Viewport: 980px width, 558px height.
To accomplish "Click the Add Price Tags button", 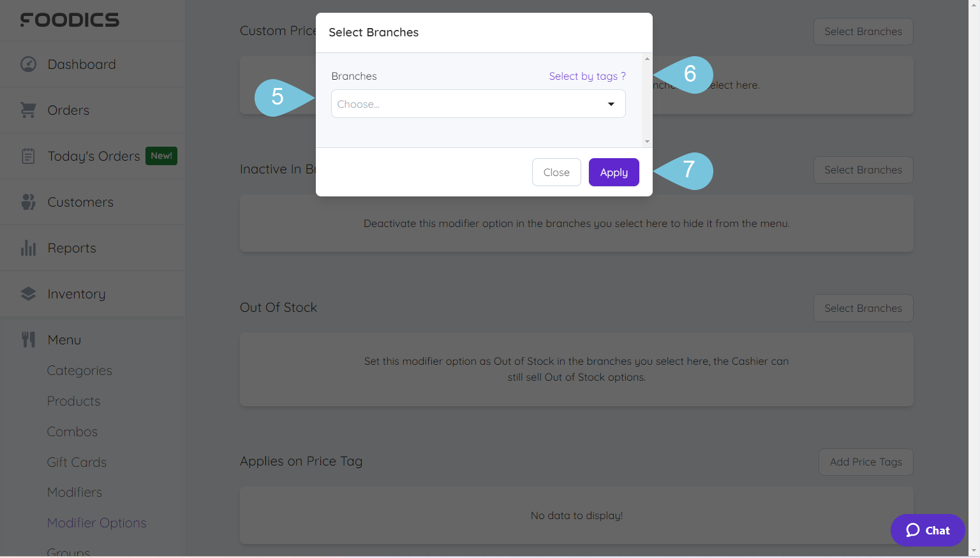I will [866, 462].
